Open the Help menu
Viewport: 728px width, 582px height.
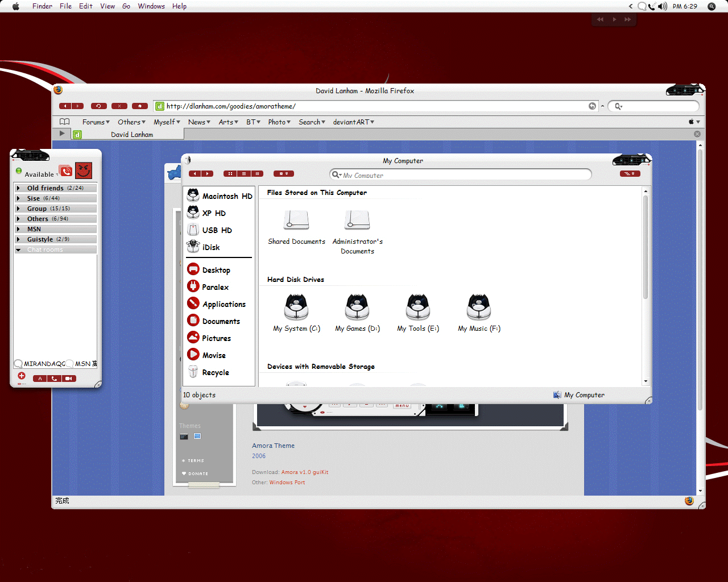[180, 6]
